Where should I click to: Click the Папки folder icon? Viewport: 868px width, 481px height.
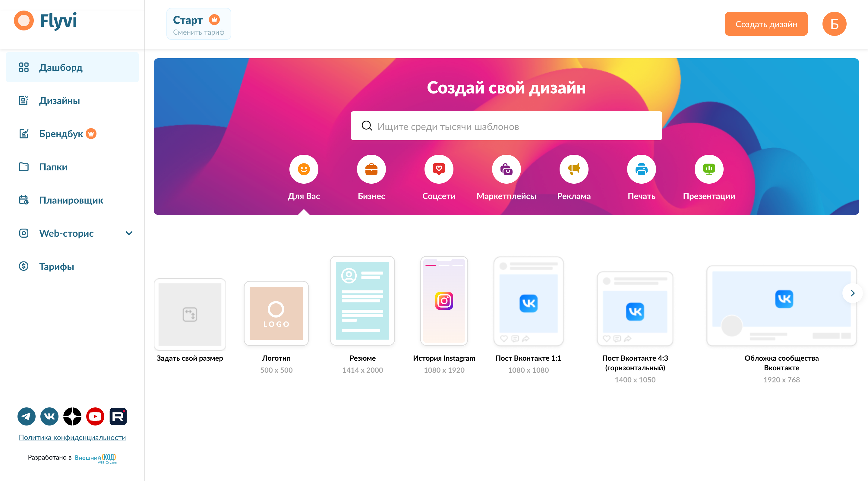click(24, 167)
